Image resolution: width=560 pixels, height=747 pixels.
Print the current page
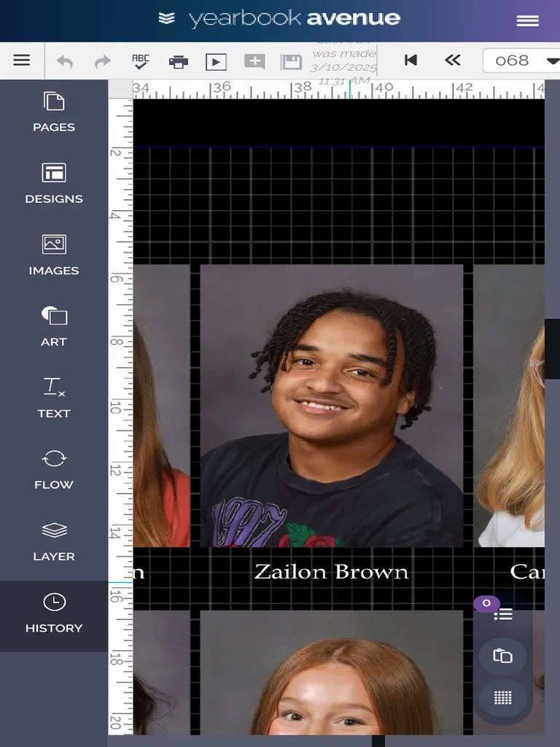coord(179,62)
